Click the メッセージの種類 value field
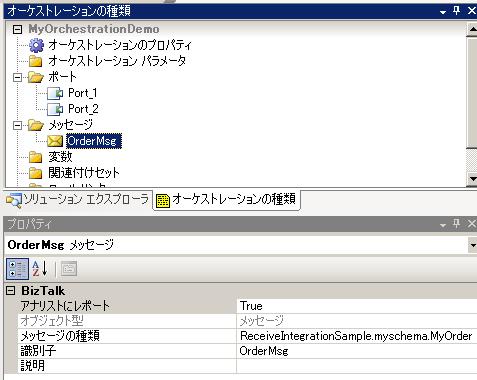This screenshot has width=477, height=380. click(357, 336)
